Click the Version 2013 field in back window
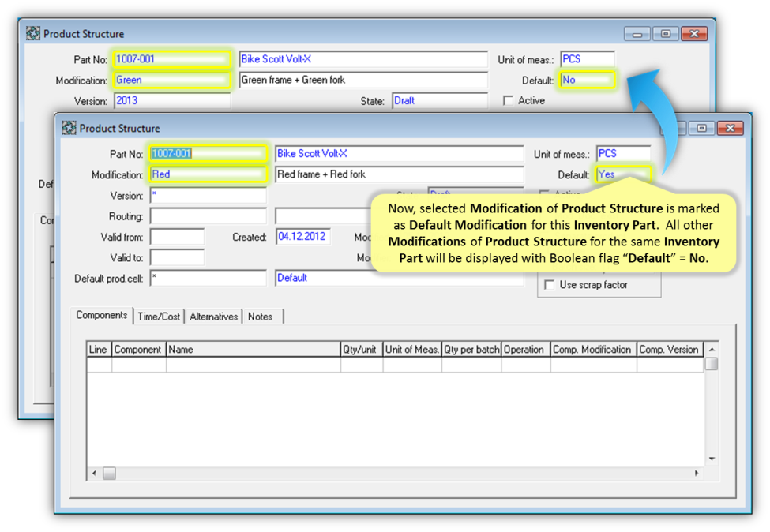Viewport: 770px width, 532px height. pyautogui.click(x=172, y=100)
